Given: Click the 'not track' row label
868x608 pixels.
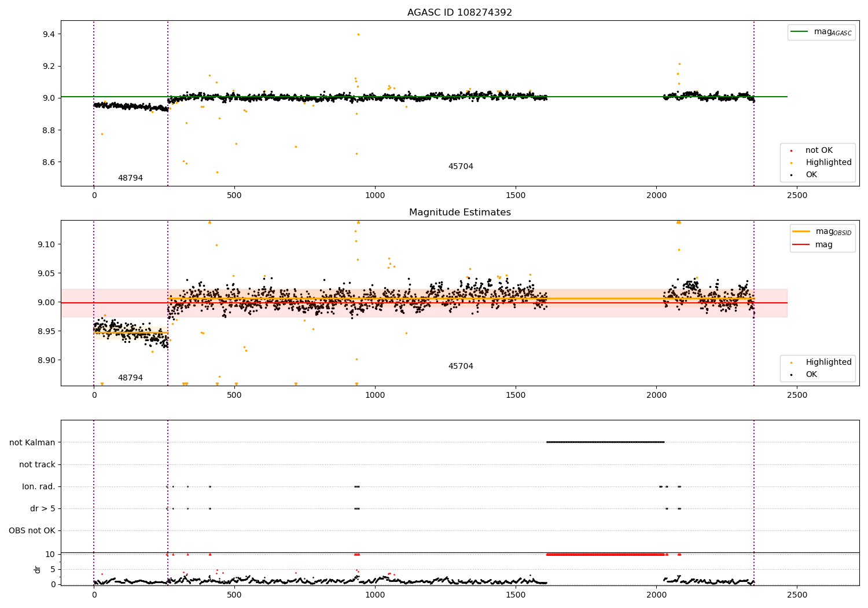Looking at the screenshot, I should point(37,464).
